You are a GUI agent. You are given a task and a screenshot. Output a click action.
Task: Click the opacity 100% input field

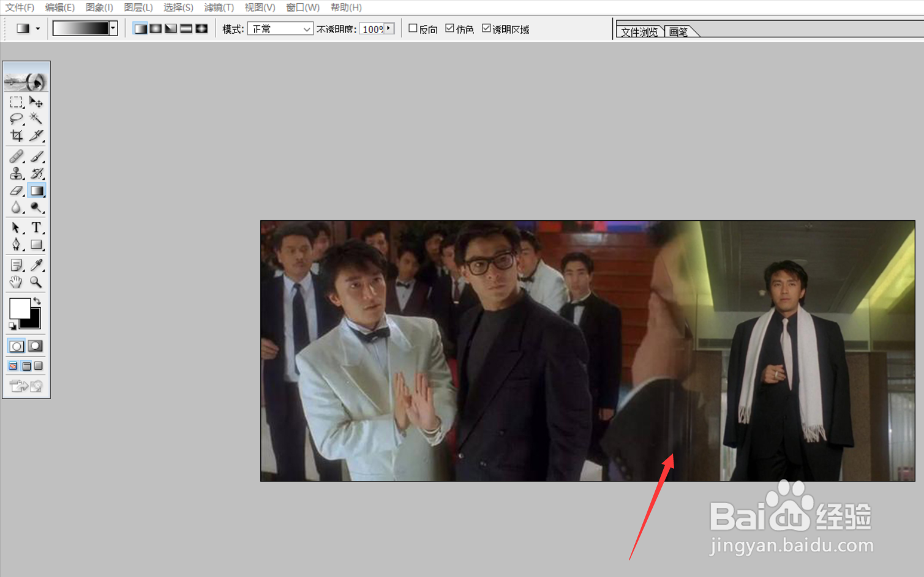tap(372, 29)
